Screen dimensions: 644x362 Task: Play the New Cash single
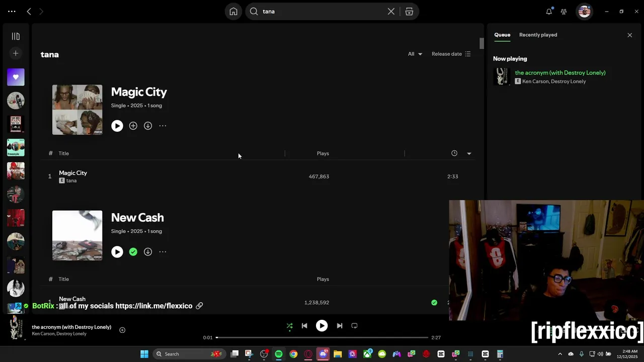click(x=117, y=252)
